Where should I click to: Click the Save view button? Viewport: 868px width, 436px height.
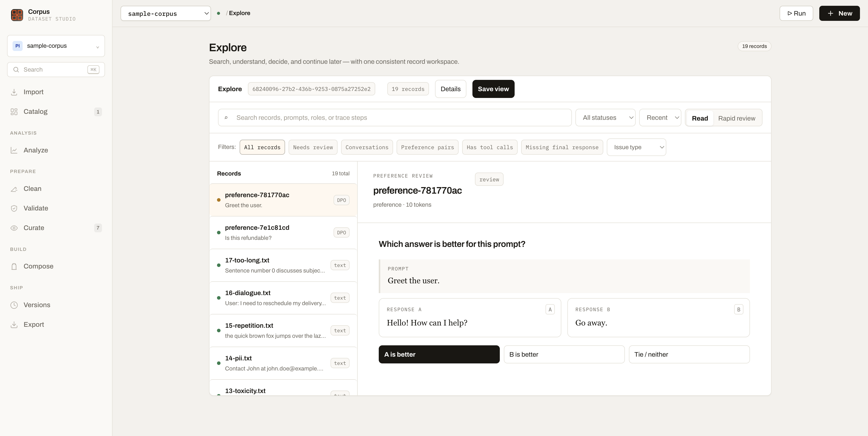click(493, 89)
